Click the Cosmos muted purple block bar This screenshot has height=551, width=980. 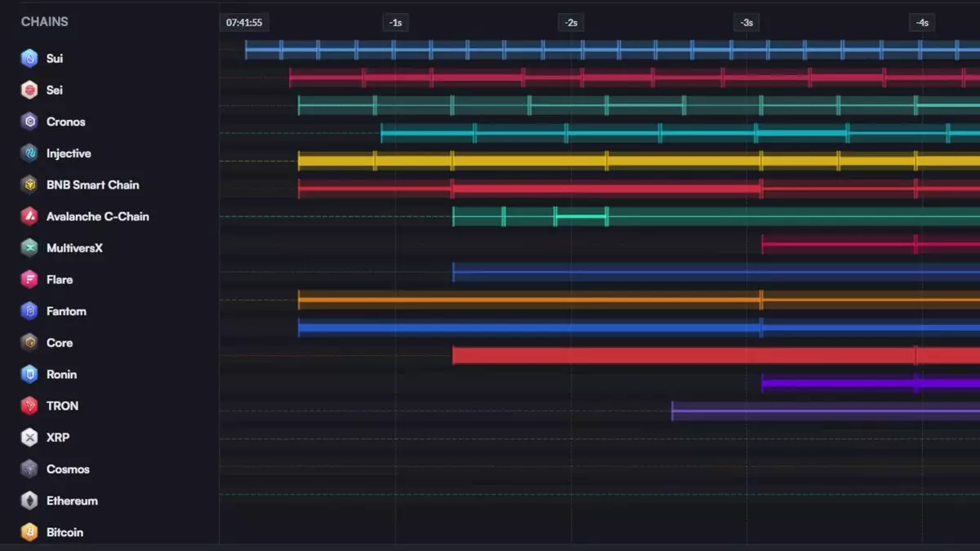[826, 411]
